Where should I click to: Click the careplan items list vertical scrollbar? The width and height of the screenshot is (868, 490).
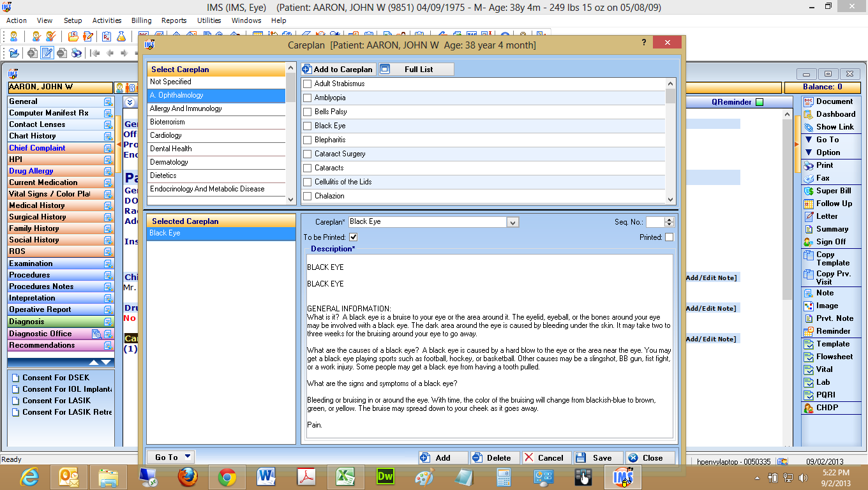pyautogui.click(x=670, y=140)
